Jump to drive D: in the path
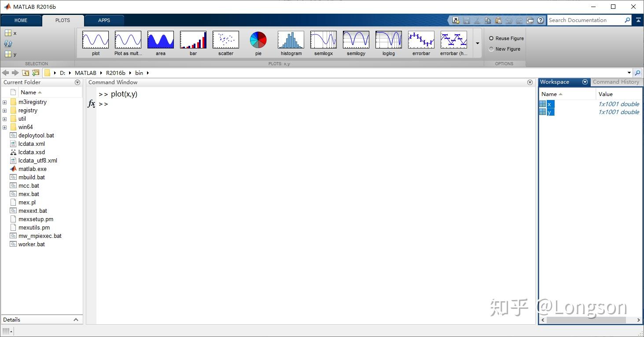The height and width of the screenshot is (337, 644). 63,73
